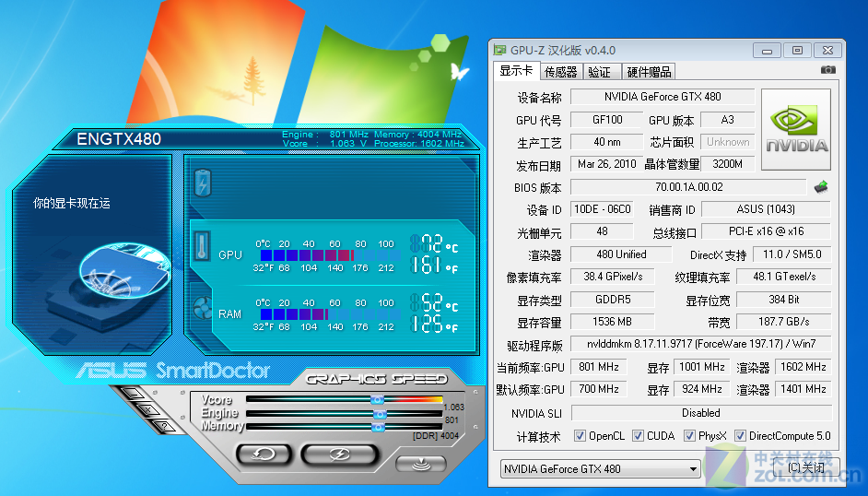Click the SmartDoctor minimize button icon

(x=132, y=394)
